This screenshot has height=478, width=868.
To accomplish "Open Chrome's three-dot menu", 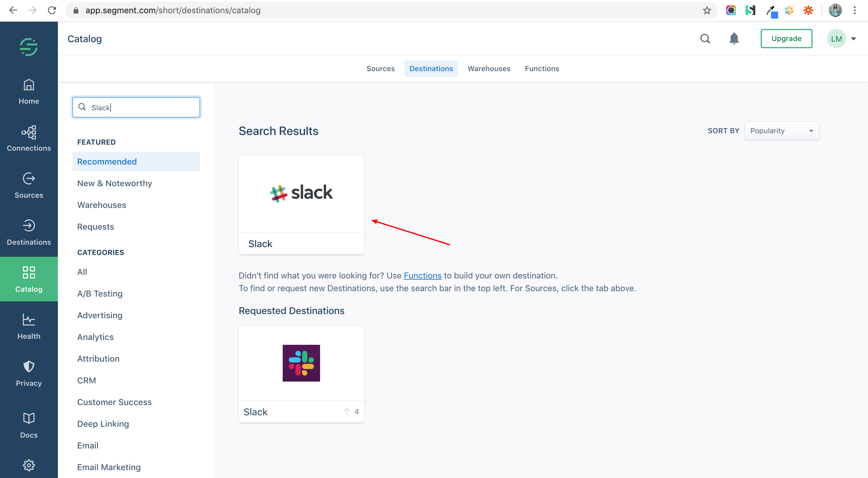I will pyautogui.click(x=854, y=11).
